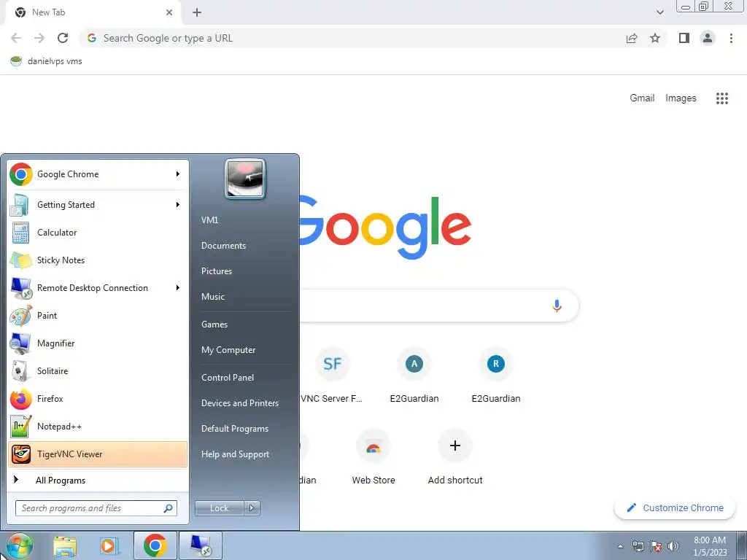
Task: Search by voice microphone icon
Action: coord(557,306)
